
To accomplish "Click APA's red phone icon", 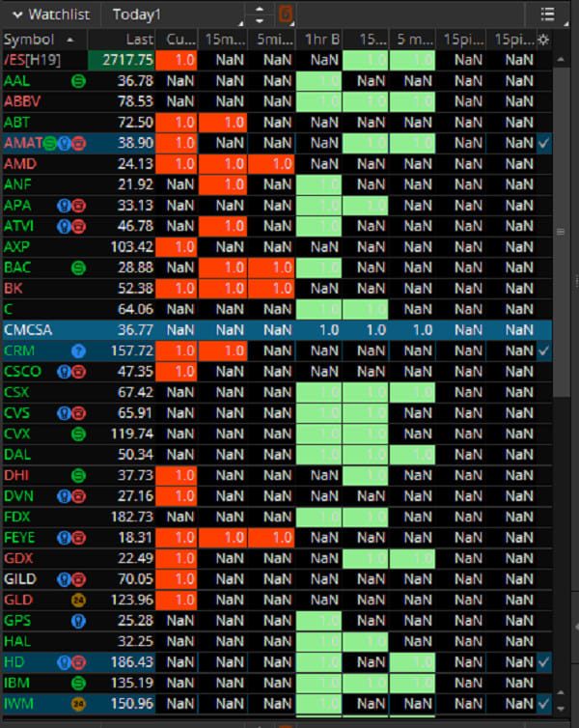I will (x=78, y=206).
